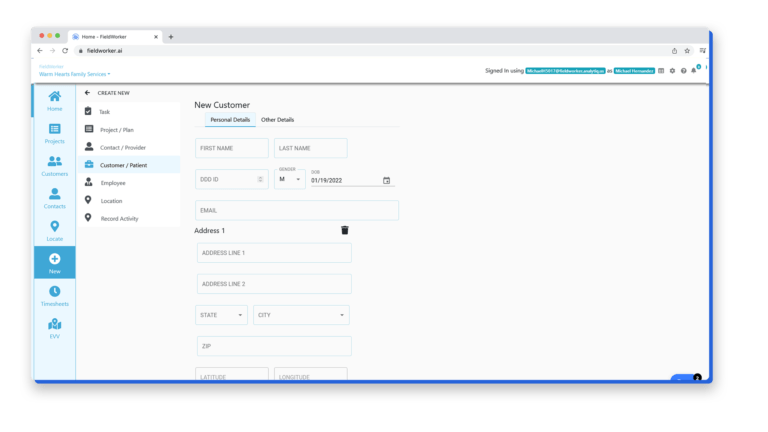The width and height of the screenshot is (768, 432).
Task: Switch to the Personal Details tab
Action: [230, 120]
